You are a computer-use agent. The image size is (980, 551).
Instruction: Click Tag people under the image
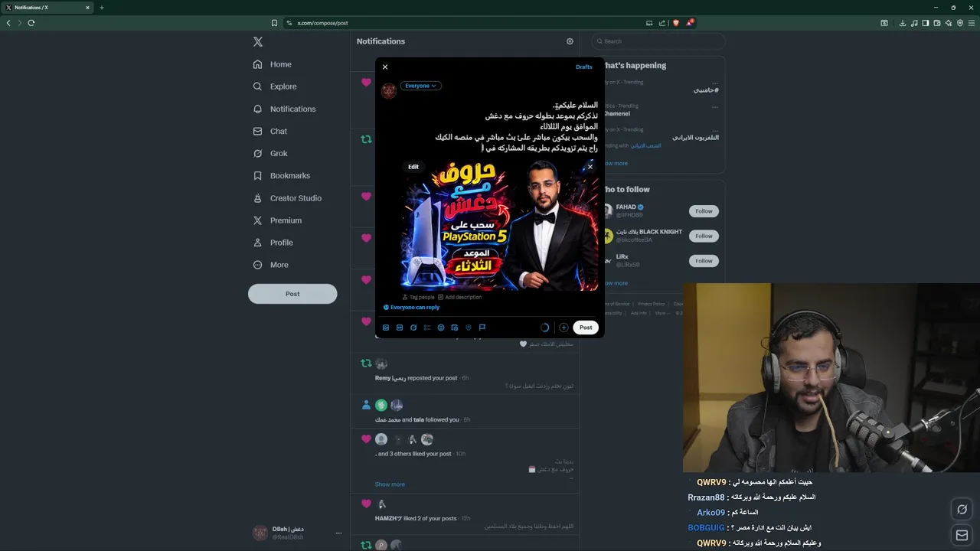coord(419,297)
